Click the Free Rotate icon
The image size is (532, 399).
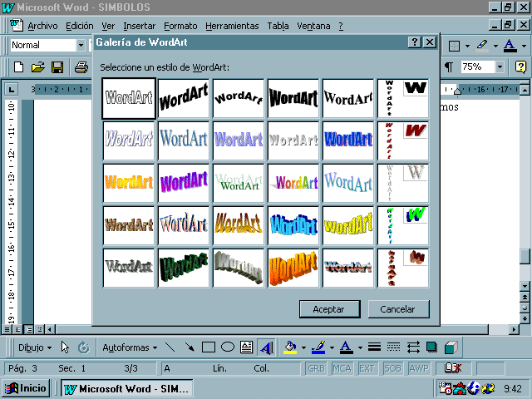pos(83,347)
